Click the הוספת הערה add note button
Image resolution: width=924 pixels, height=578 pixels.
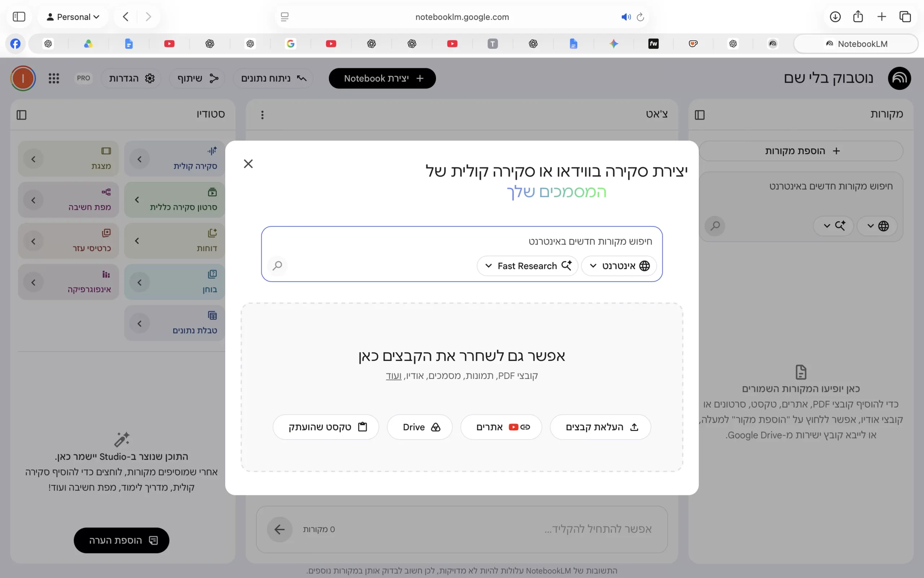click(121, 540)
